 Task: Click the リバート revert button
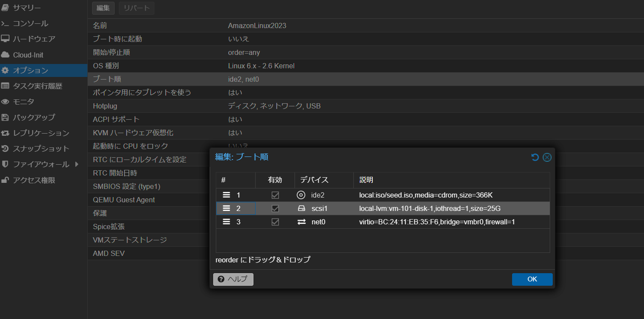[136, 8]
